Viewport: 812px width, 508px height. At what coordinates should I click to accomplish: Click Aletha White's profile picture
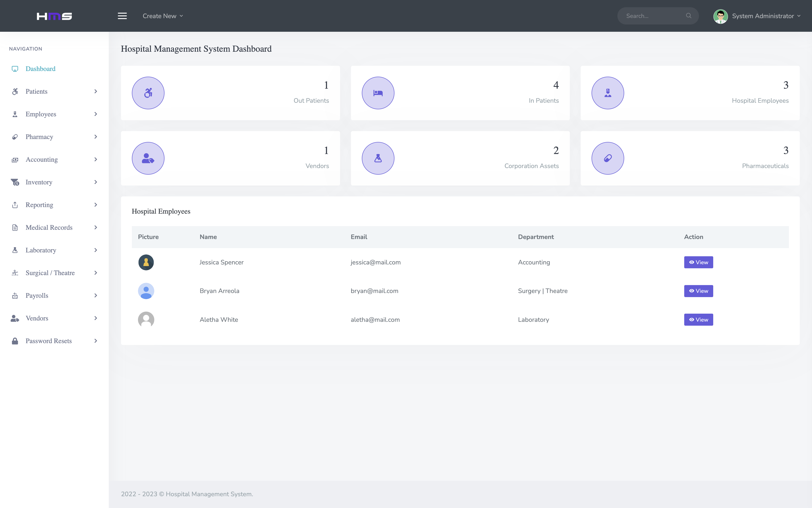[x=146, y=320]
